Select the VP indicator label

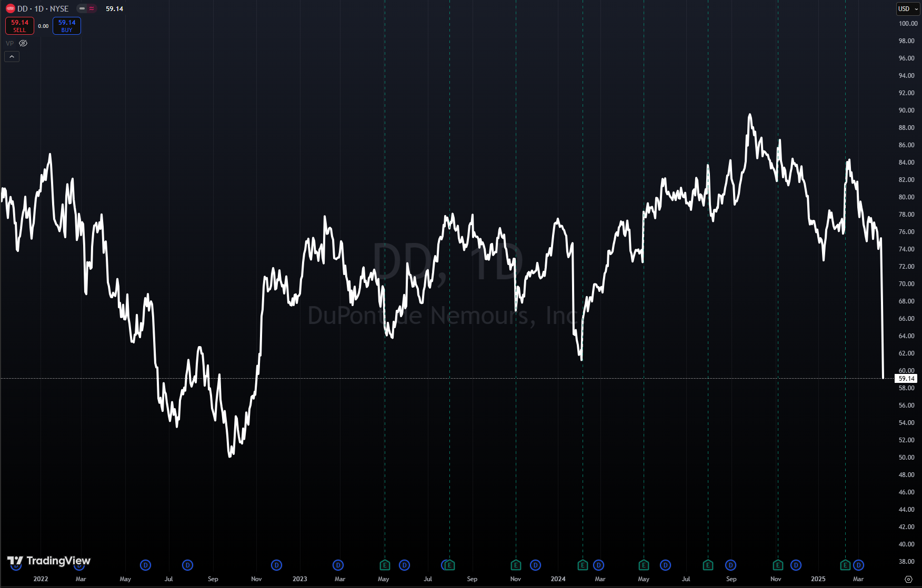pyautogui.click(x=10, y=43)
